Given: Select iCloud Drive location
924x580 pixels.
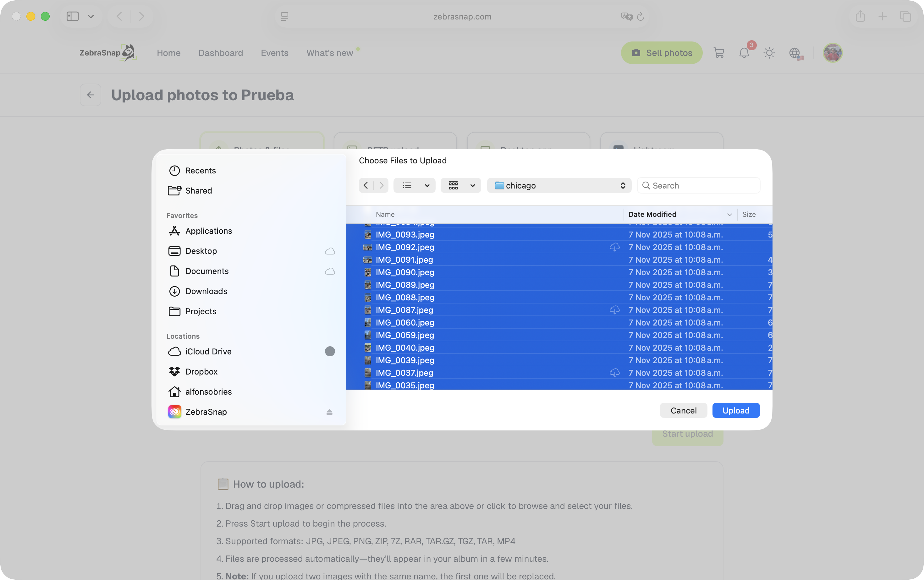Looking at the screenshot, I should pos(251,351).
